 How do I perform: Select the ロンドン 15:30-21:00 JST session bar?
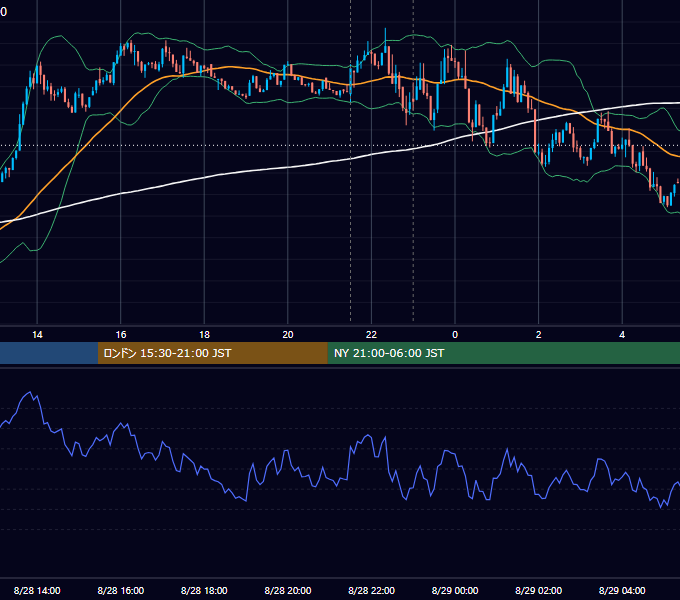pos(212,353)
